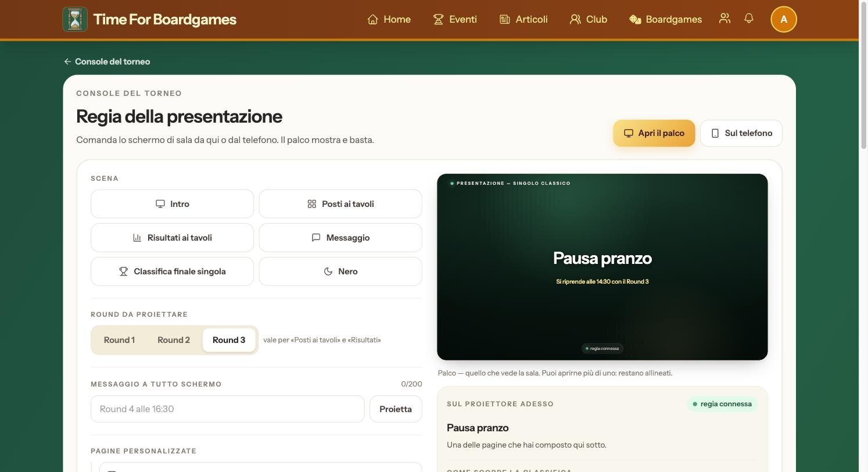Open the Boardgames section
868x472 pixels.
pos(665,19)
